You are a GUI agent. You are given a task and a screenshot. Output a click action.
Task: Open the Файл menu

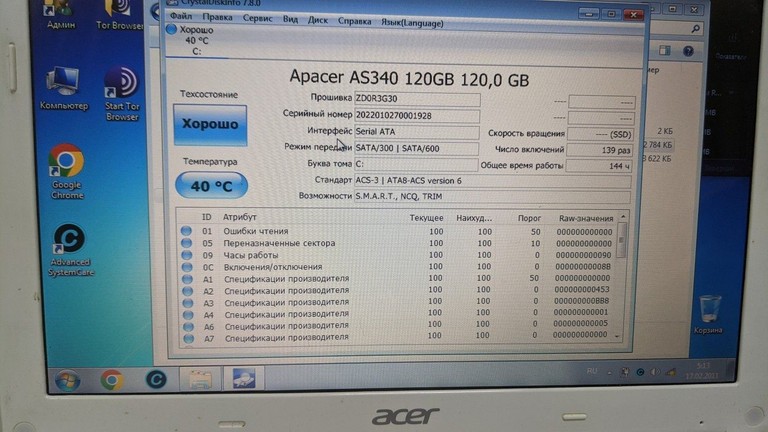(x=181, y=16)
